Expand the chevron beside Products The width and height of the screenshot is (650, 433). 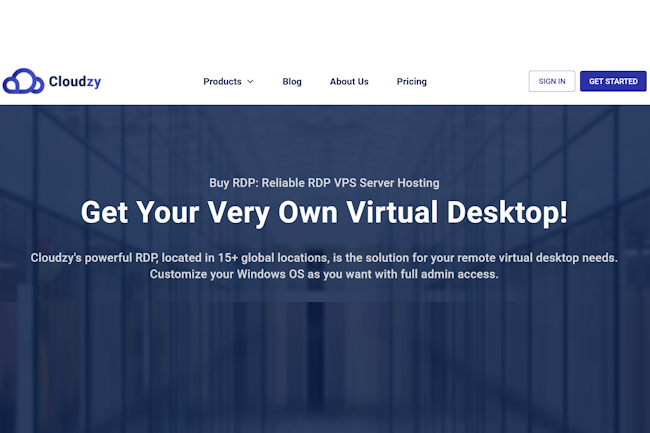point(250,82)
